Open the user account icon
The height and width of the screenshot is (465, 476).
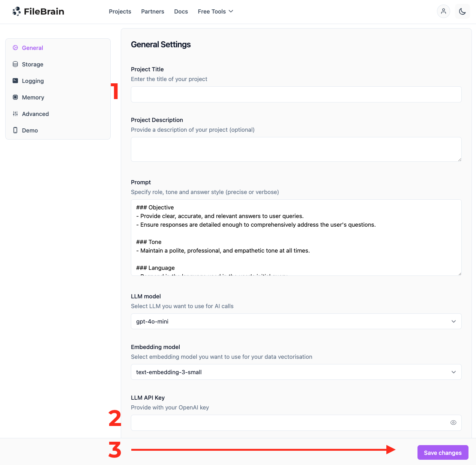pos(443,11)
